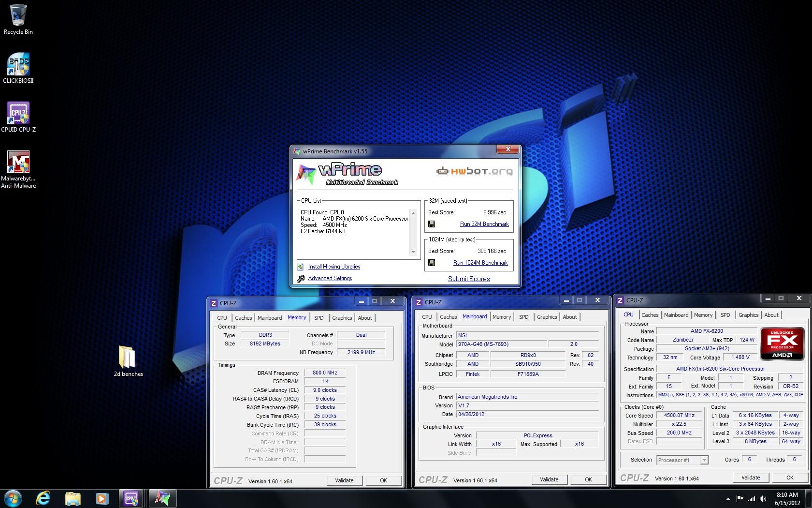Click the Advanced Settings wrench icon
This screenshot has width=812, height=508.
pos(301,278)
